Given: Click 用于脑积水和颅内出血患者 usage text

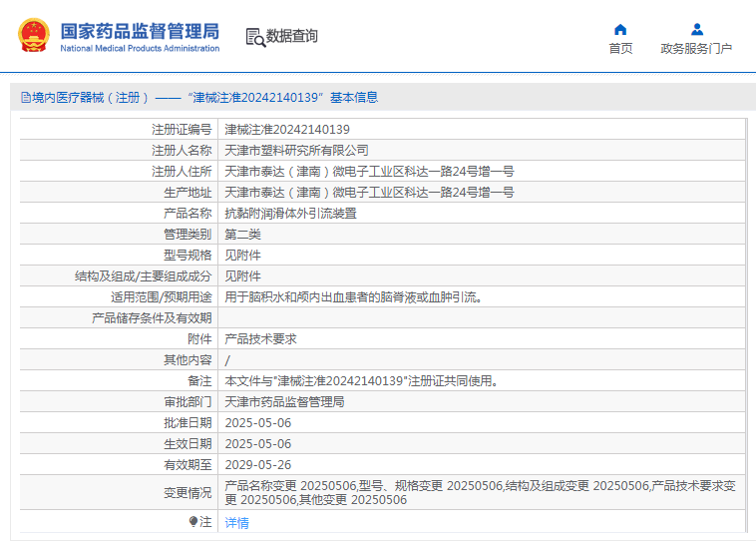Looking at the screenshot, I should tap(353, 297).
